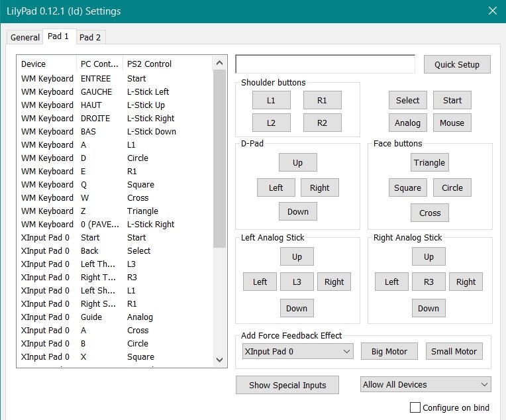Sort by the Device column header
Viewport: 506px width, 420px height.
point(47,64)
